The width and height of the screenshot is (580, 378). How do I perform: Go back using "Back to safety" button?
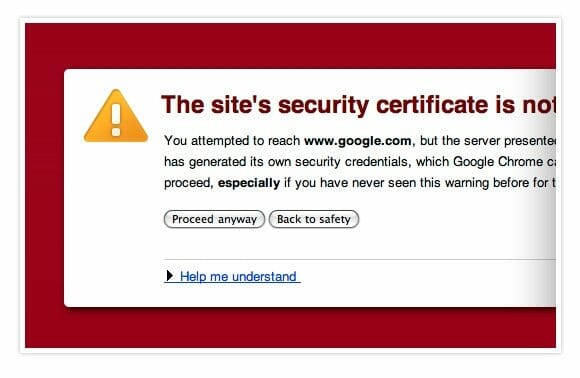[x=314, y=219]
